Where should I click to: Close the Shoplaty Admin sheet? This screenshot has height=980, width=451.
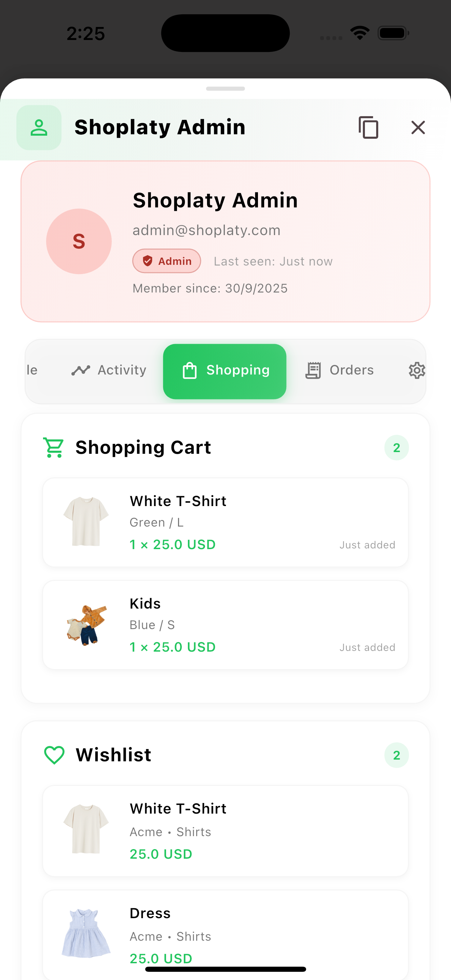click(418, 127)
